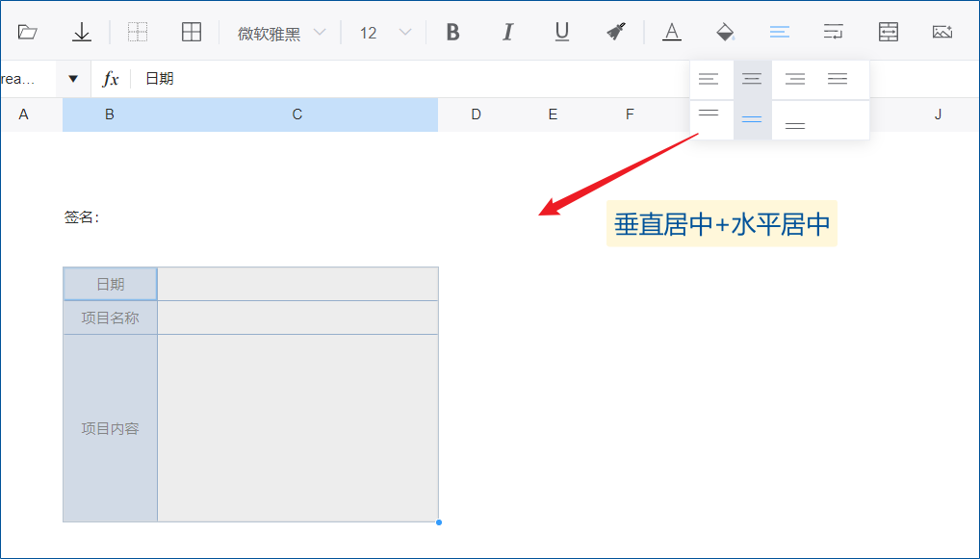Select the 日期 cell
Image resolution: width=980 pixels, height=559 pixels.
pyautogui.click(x=110, y=284)
